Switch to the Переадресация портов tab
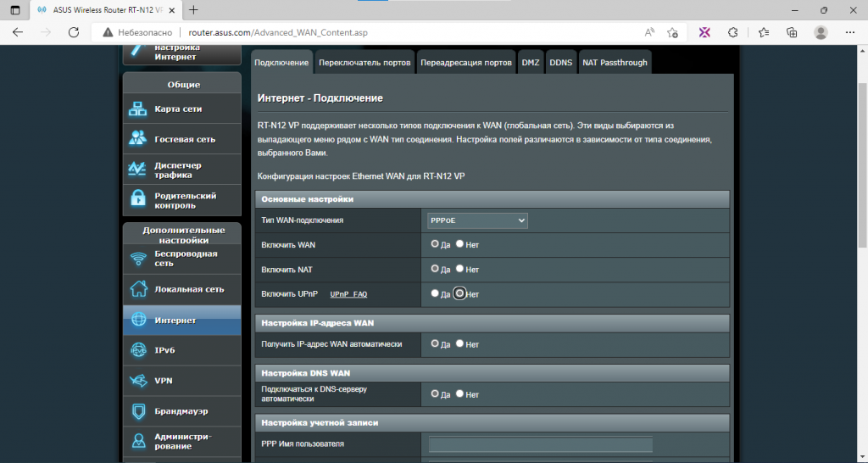868x463 pixels. click(465, 63)
